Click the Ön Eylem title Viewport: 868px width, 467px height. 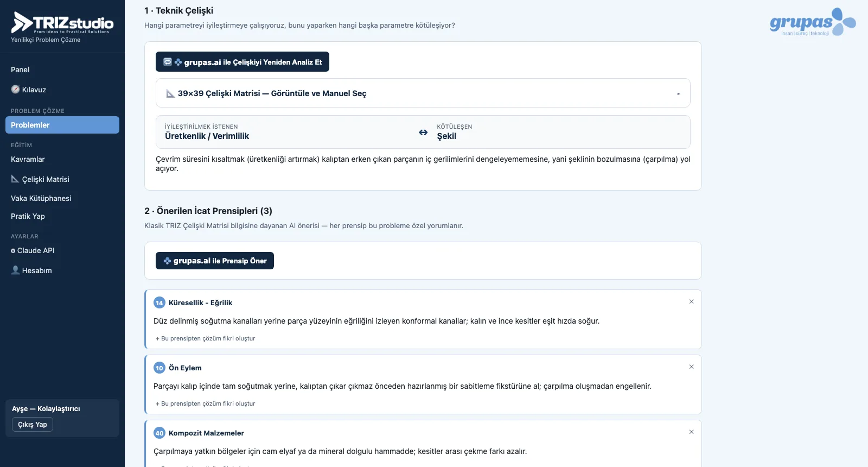coord(185,368)
